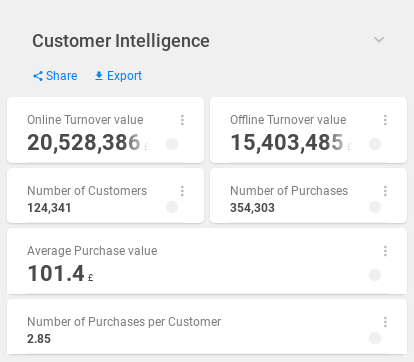Open Number of Customers kebab menu
The height and width of the screenshot is (362, 414).
coord(182,191)
